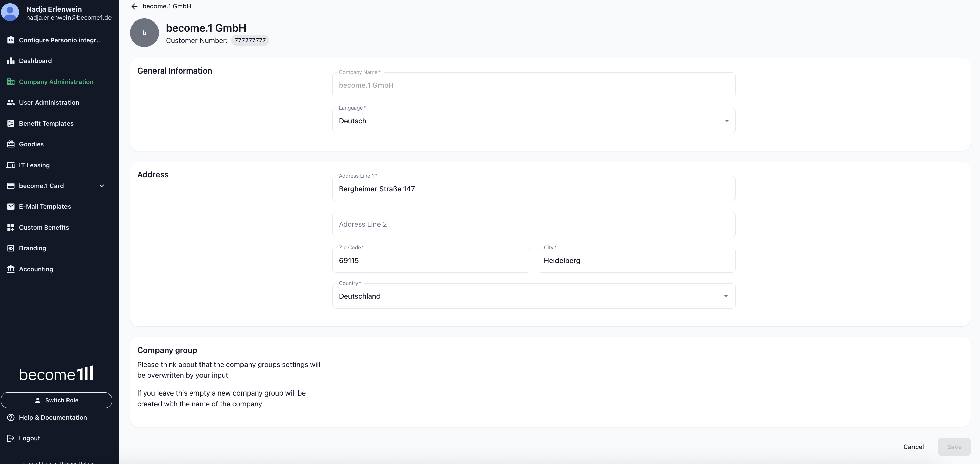
Task: Navigate to IT Leasing
Action: click(34, 165)
